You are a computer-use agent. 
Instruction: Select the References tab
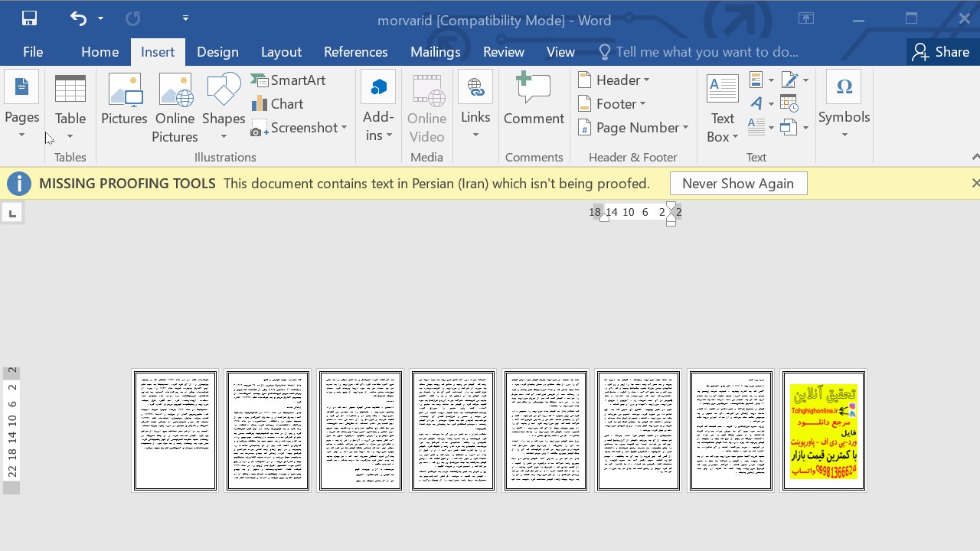[x=355, y=52]
